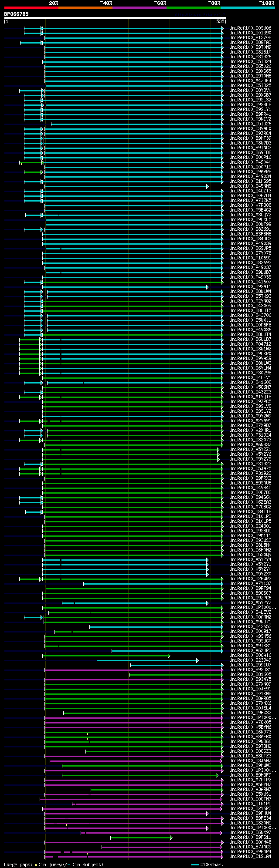
Task: Click the orange ~40% identity legend bar
Action: point(85,8)
